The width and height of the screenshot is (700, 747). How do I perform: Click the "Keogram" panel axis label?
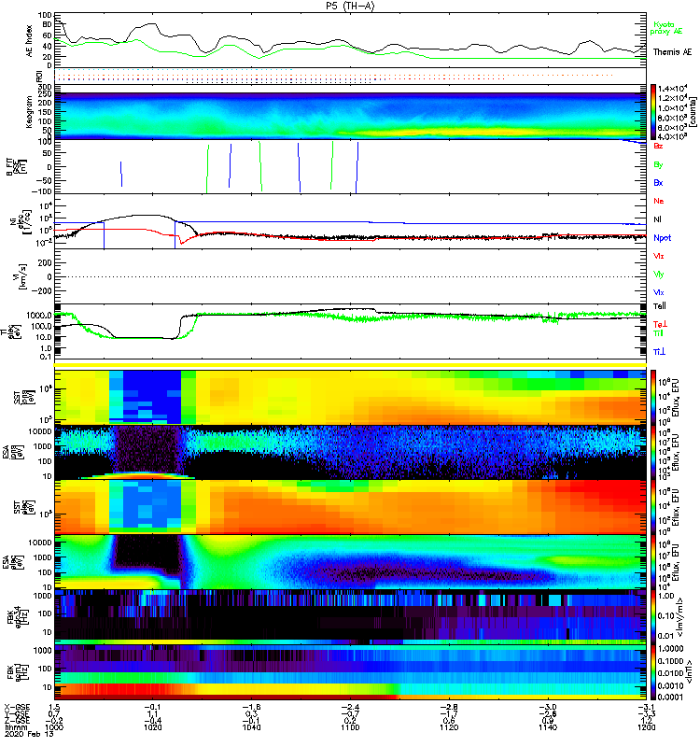pos(30,112)
